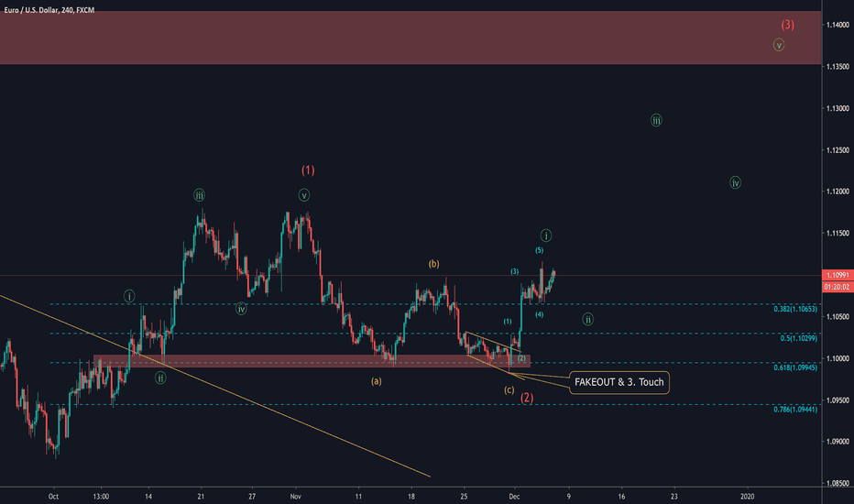Select the green circled iv label near 1.12000

735,182
